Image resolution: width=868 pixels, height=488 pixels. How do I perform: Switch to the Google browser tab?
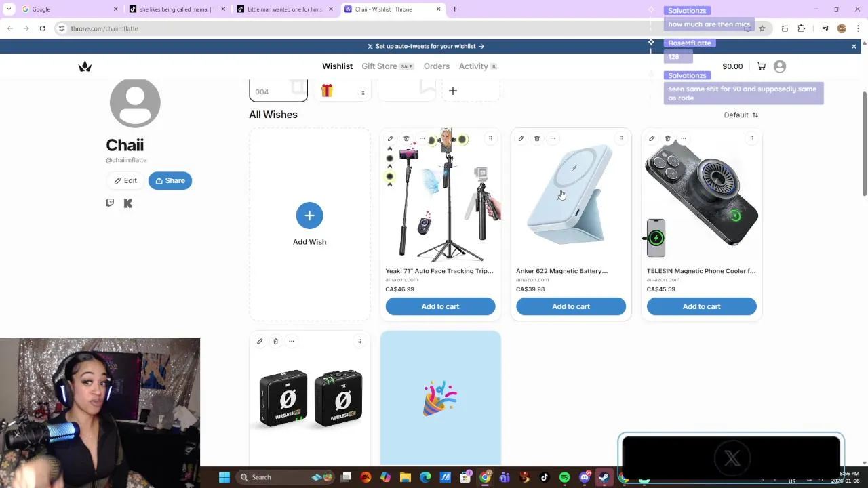68,9
